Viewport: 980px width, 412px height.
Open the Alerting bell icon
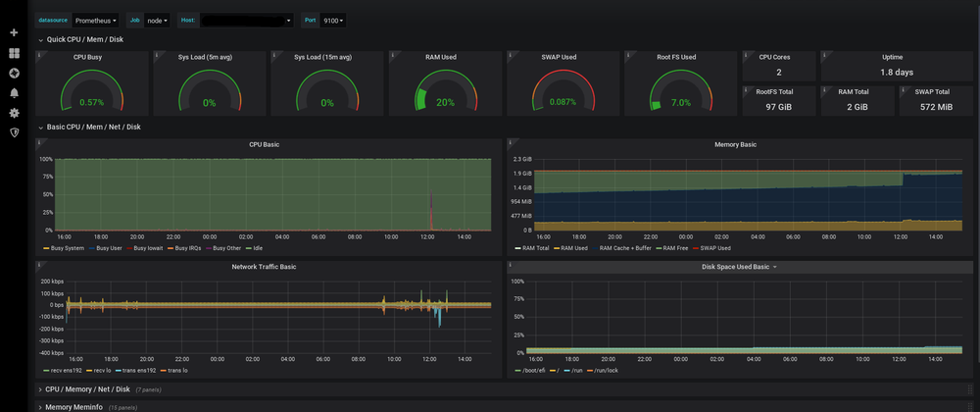pos(14,92)
